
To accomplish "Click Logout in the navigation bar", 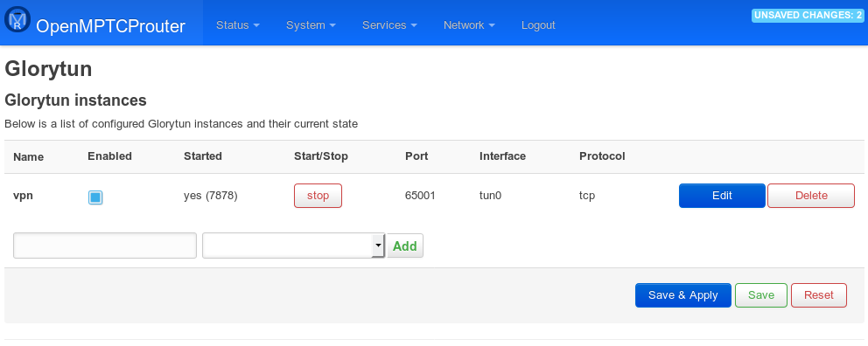I will coord(538,24).
